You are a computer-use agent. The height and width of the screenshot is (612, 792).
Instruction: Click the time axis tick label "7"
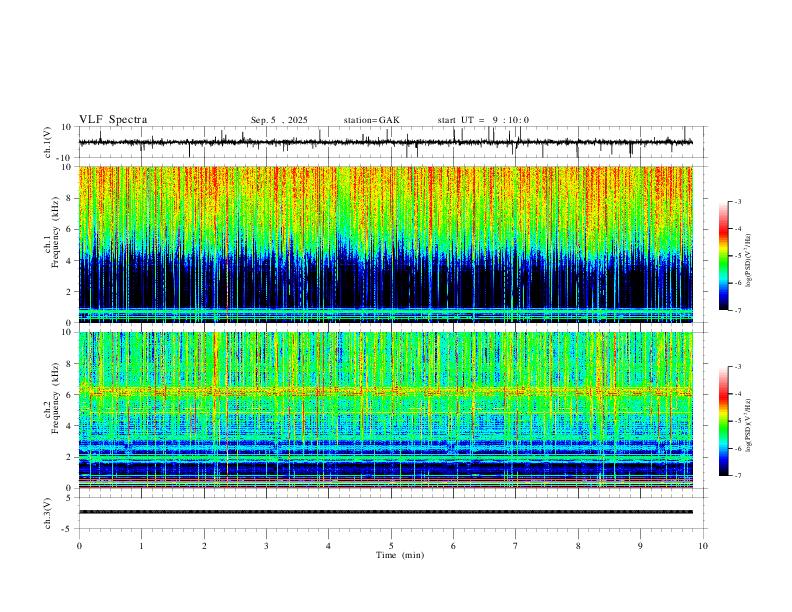516,546
